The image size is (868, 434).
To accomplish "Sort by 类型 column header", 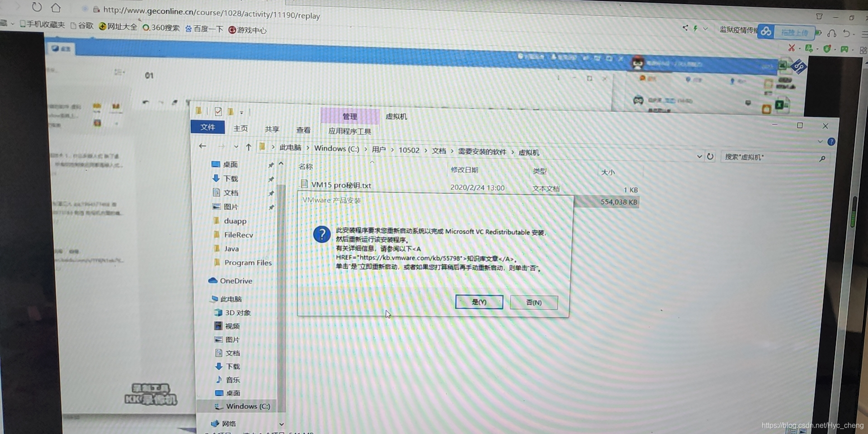I will coord(539,171).
